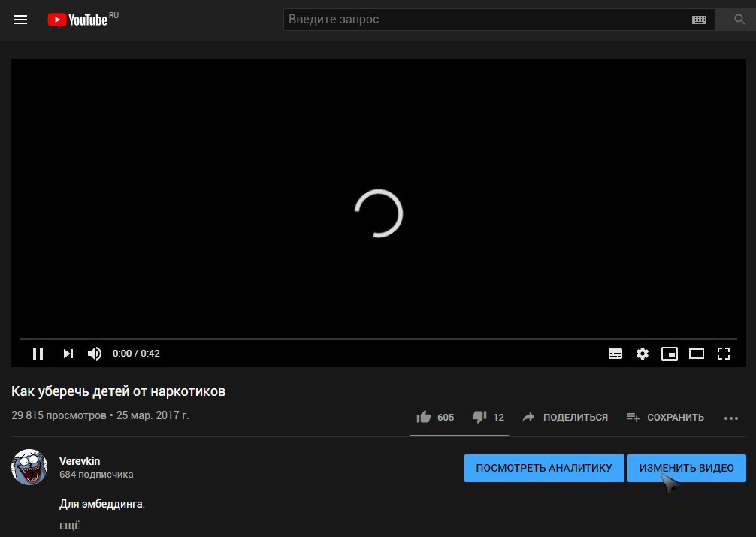
Task: Toggle subtitles on the player
Action: pyautogui.click(x=615, y=354)
